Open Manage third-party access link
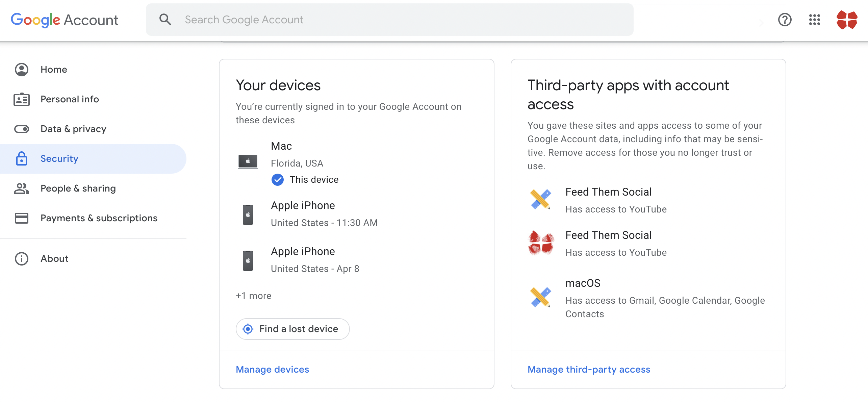Image resolution: width=868 pixels, height=402 pixels. tap(589, 370)
